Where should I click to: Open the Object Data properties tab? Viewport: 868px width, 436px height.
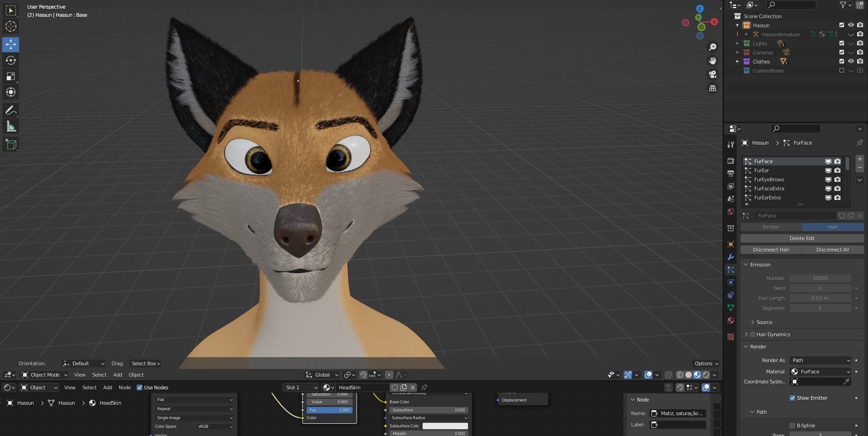(x=730, y=308)
